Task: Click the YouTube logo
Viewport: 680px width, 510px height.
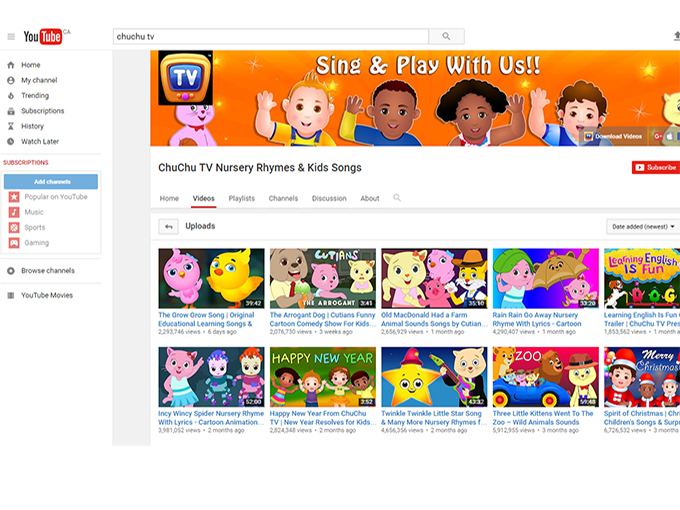Action: (x=42, y=37)
